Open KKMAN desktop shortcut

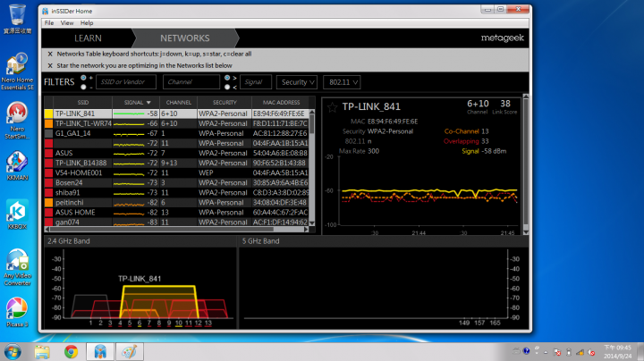pos(17,165)
